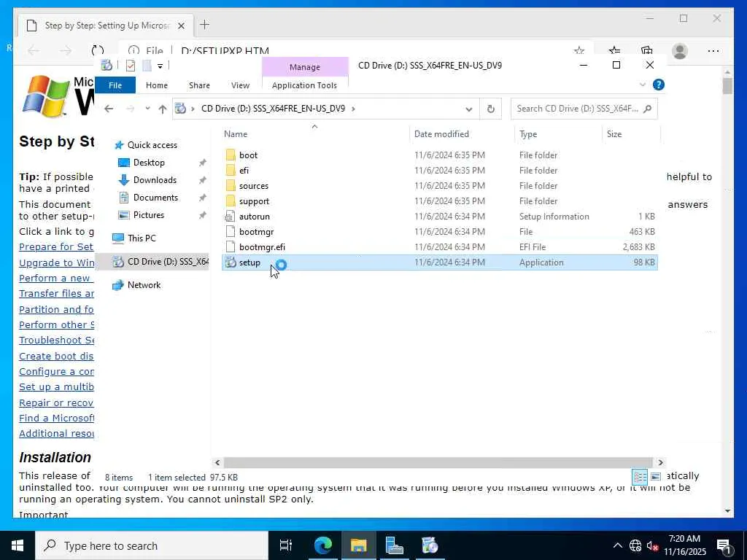Screen dimensions: 747x560
Task: Click the New folder icon in quick access toolbar
Action: click(x=147, y=65)
